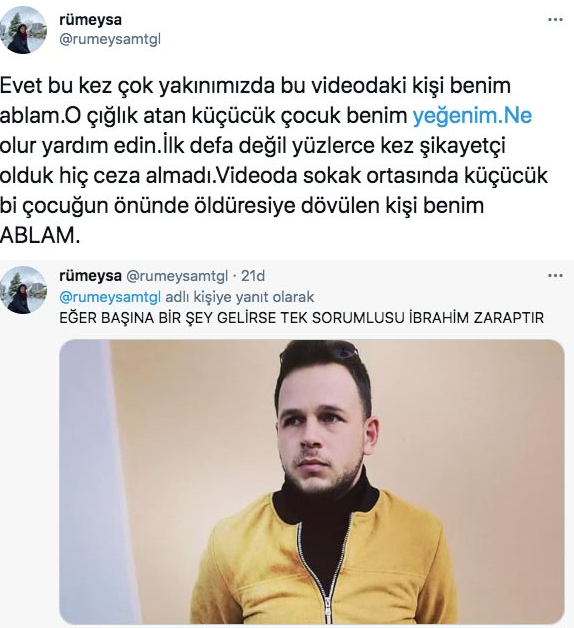Click the phrase 'Videoda sokak ortasında' in tweet
Image resolution: width=574 pixels, height=628 pixels.
[x=339, y=175]
